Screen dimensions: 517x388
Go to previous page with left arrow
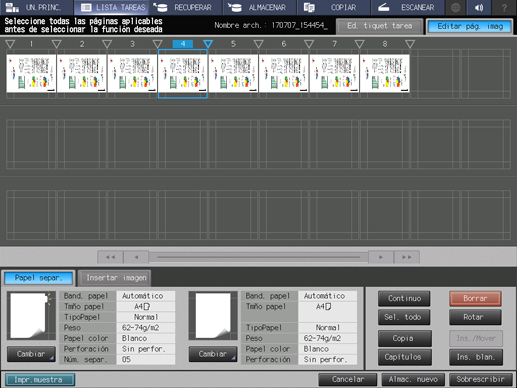tap(136, 257)
